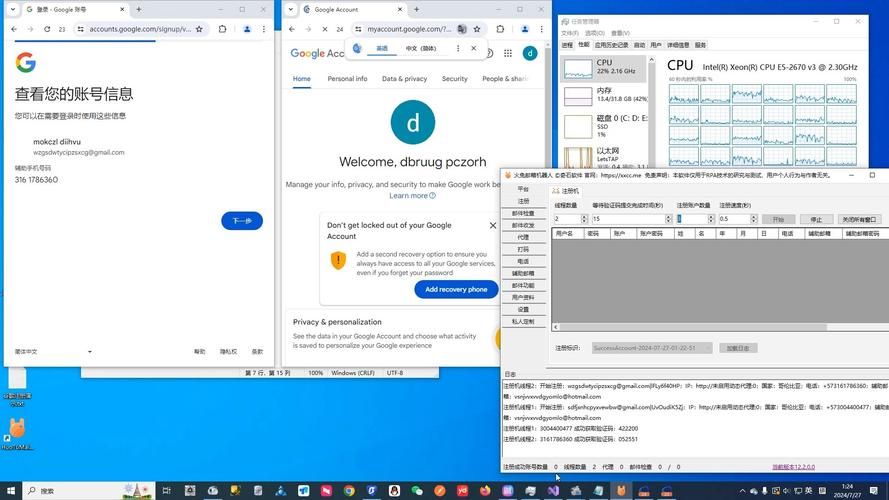The height and width of the screenshot is (500, 889).
Task: Select 内存 in Task Manager performance list
Action: 604,95
